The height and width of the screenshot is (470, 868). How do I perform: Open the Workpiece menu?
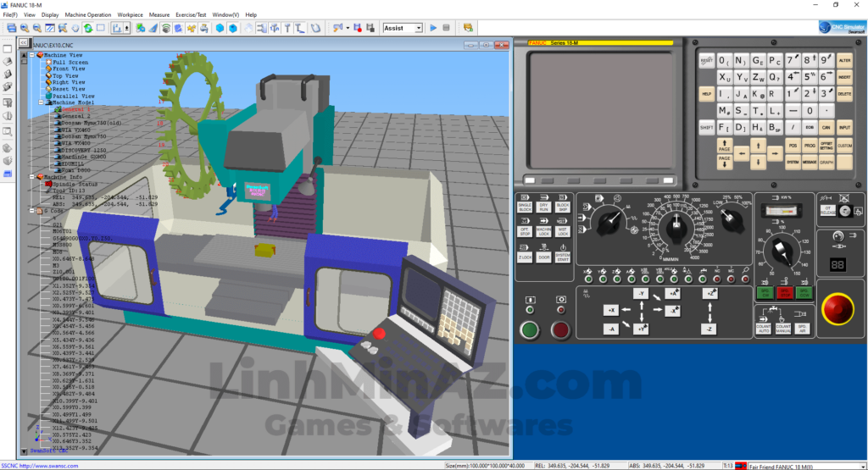point(130,15)
